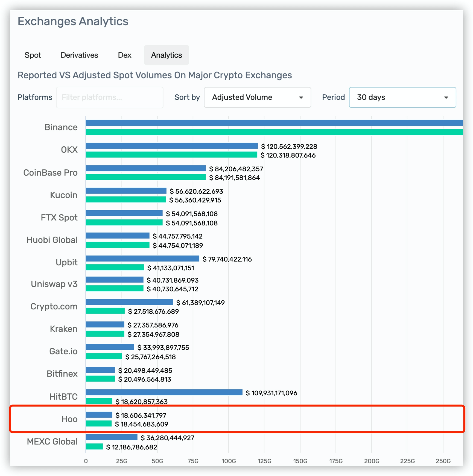Click the CoinBase Pro axis label

[50, 173]
